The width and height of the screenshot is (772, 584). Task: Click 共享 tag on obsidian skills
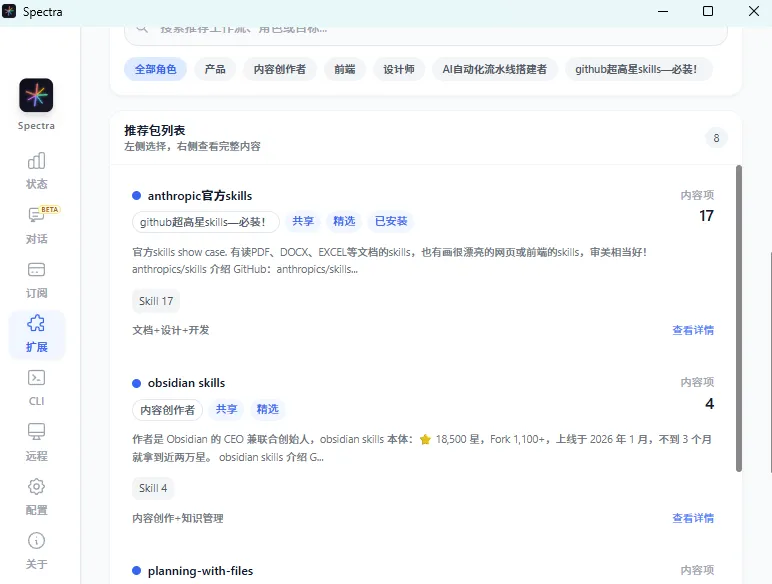point(226,409)
